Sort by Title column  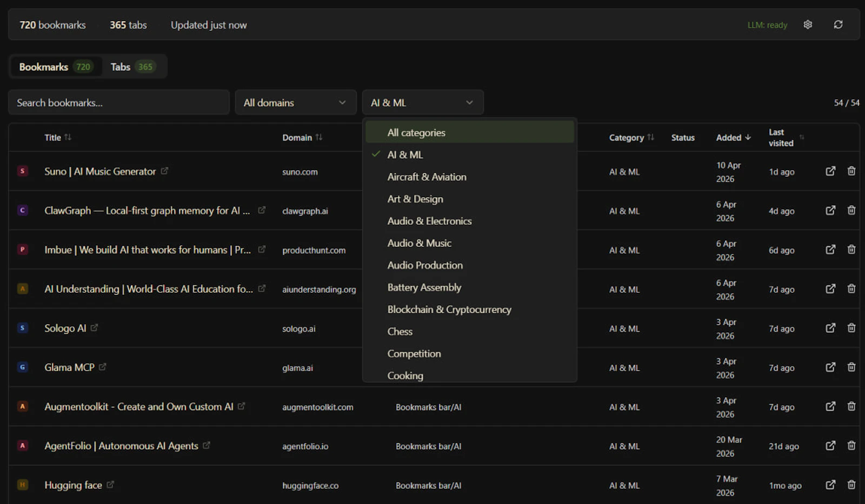58,138
